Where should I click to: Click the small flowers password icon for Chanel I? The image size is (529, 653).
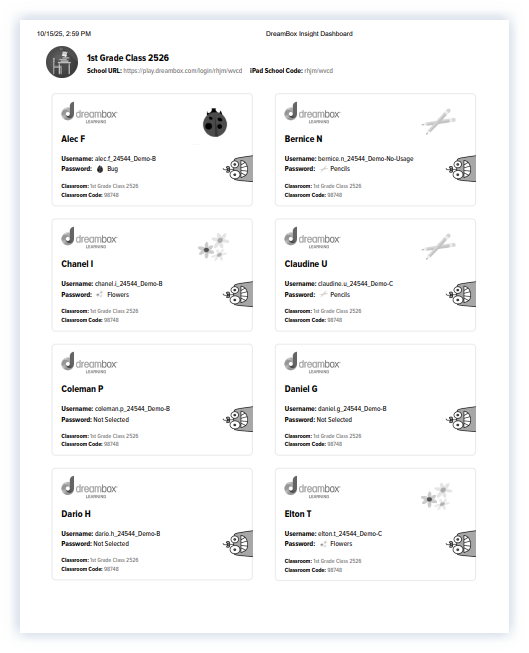click(100, 294)
